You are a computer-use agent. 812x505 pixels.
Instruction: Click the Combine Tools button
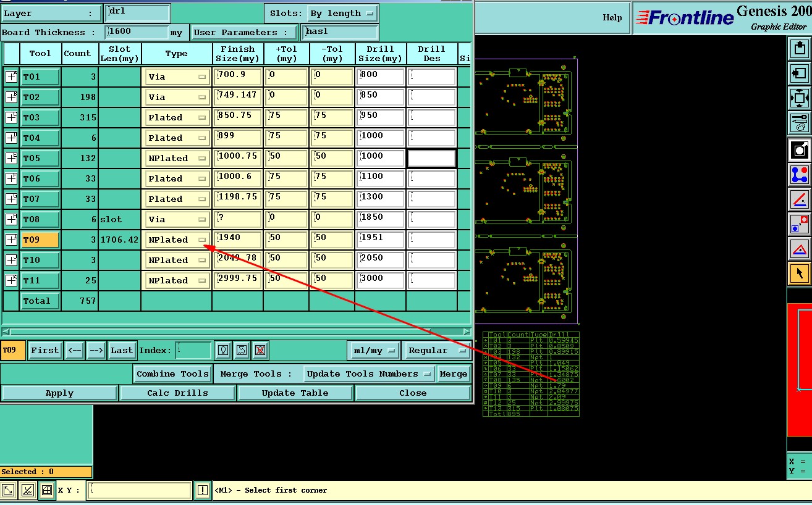[172, 374]
